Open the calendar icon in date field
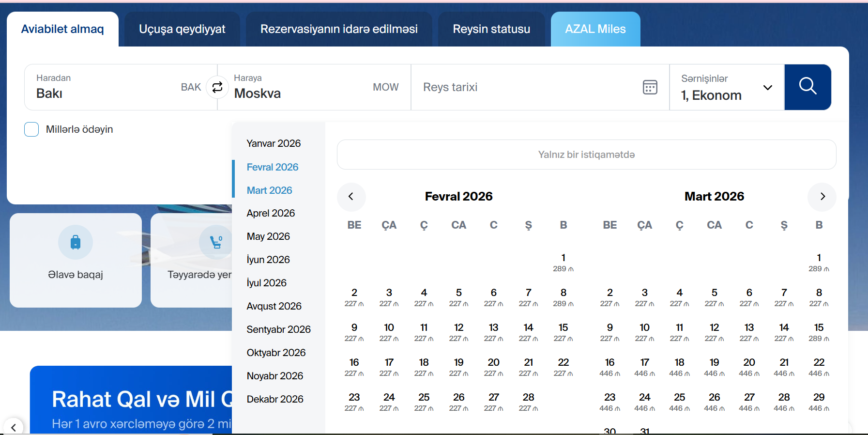Viewport: 868px width, 435px height. coord(650,87)
